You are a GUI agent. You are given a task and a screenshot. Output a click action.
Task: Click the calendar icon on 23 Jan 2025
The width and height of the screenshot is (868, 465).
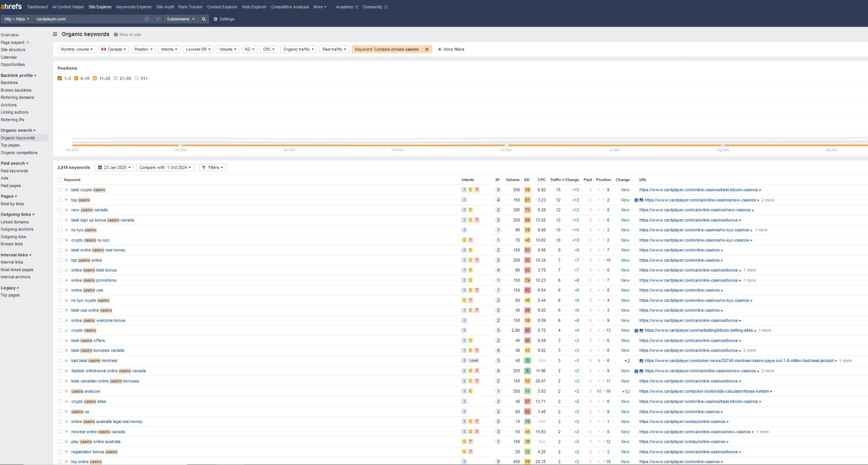[x=100, y=167]
